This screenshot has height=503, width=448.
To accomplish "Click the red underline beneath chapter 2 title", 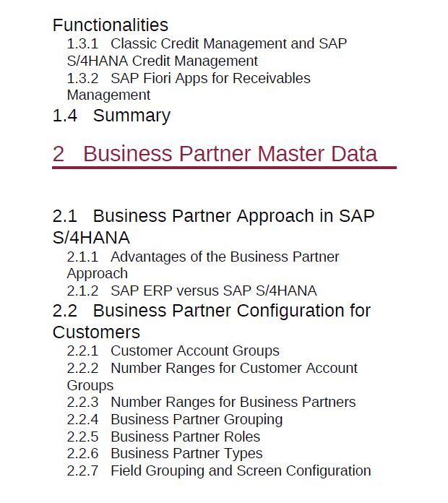I will coord(224,168).
